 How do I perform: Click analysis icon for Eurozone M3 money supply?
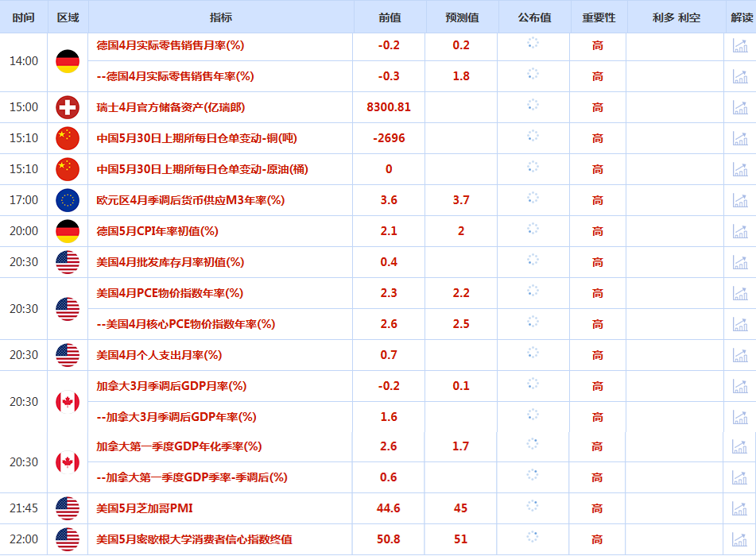coord(740,200)
